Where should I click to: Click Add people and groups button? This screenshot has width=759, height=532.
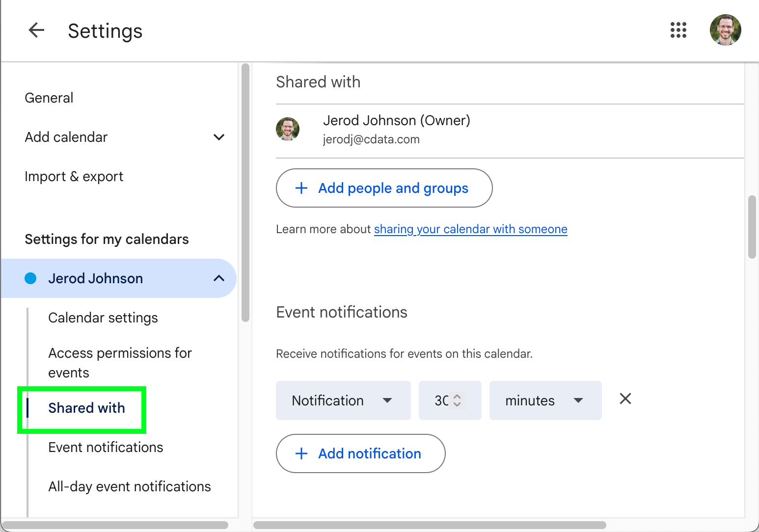click(x=384, y=188)
